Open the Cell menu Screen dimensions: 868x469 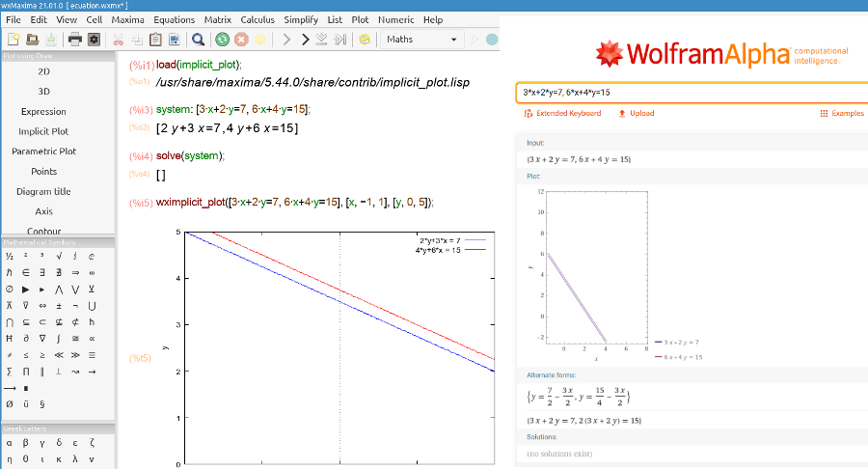pyautogui.click(x=95, y=20)
